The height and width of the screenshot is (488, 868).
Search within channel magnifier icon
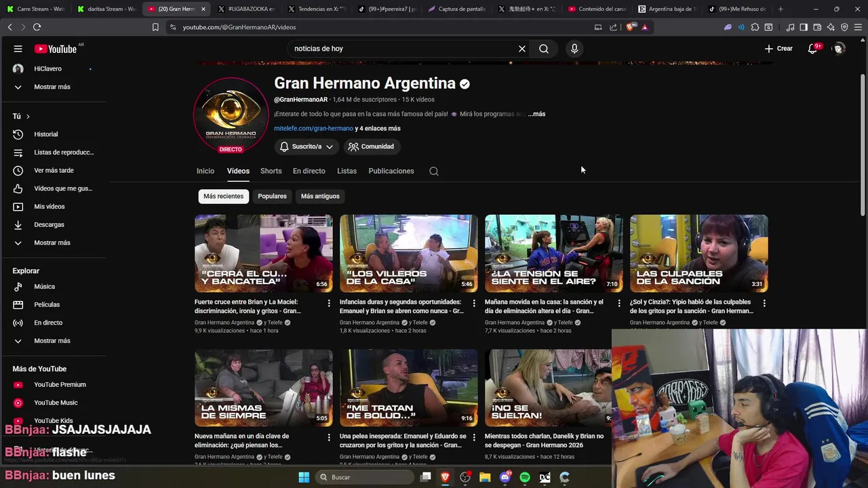pos(434,171)
